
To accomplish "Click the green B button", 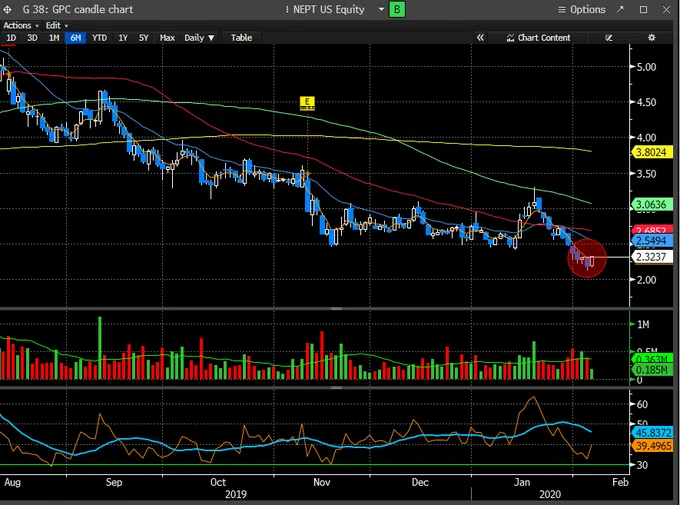I will (397, 9).
